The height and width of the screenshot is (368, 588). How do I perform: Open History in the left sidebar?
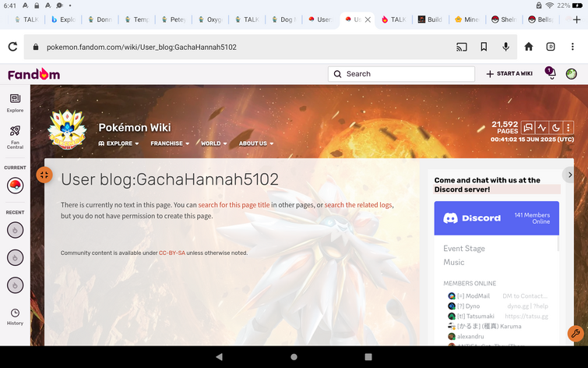[15, 317]
